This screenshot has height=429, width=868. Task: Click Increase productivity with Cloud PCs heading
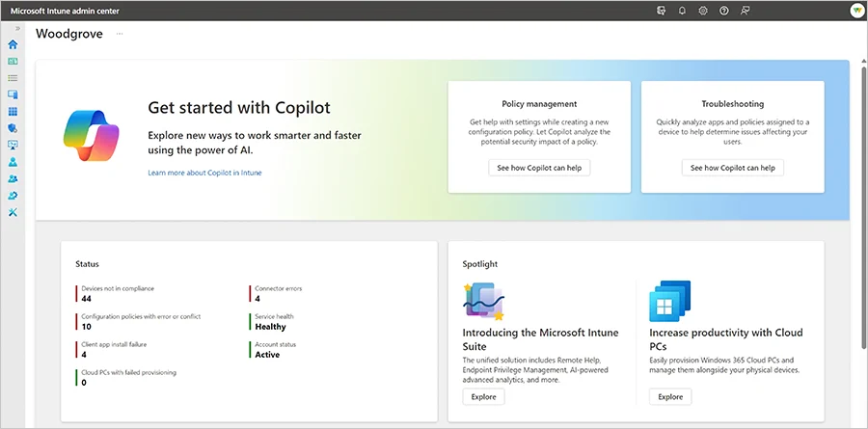(x=725, y=339)
